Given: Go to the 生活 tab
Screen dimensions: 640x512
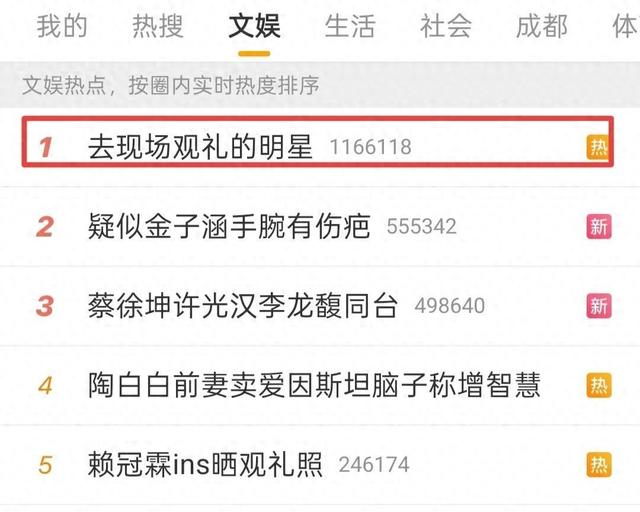Looking at the screenshot, I should pos(350,27).
